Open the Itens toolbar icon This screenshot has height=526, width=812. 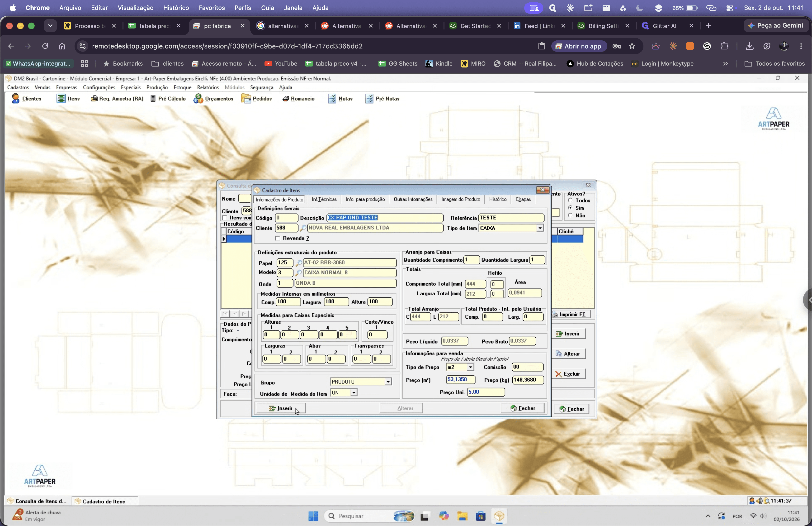click(x=68, y=99)
